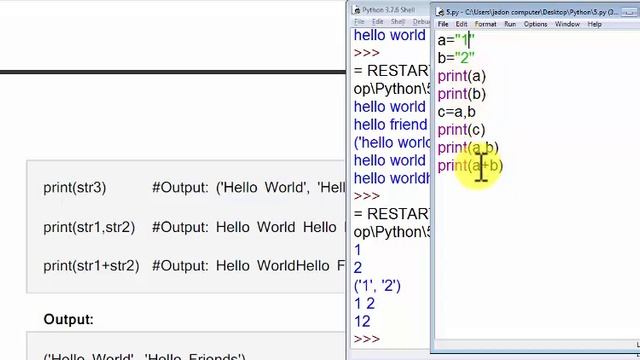The width and height of the screenshot is (640, 360).
Task: Click the Output: heading on the slide
Action: (x=69, y=319)
